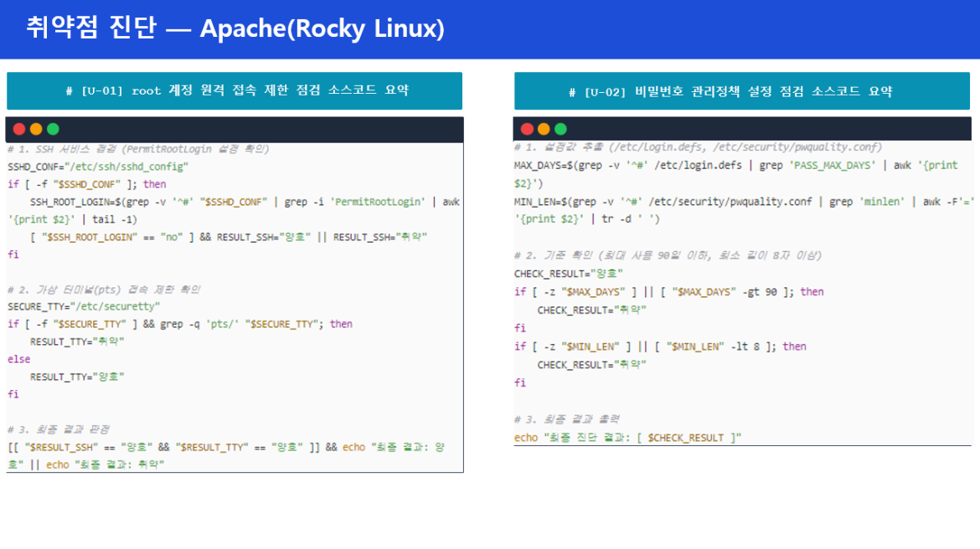Click the comment # 2. 가상 터미널(pts) 접속 제한 확인
Image resolution: width=980 pixels, height=549 pixels.
click(104, 290)
